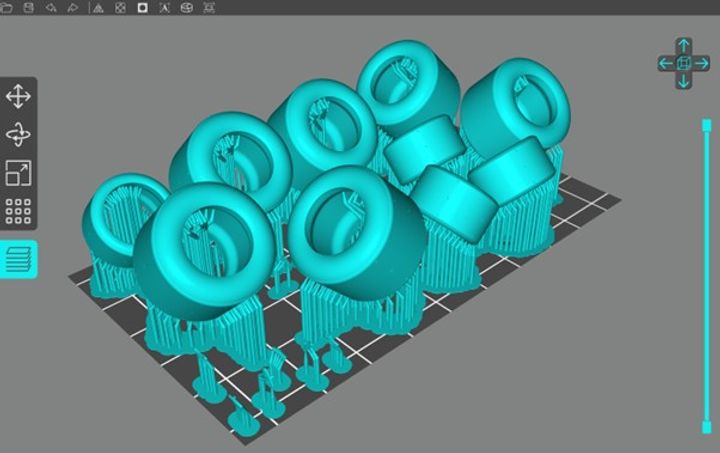The image size is (720, 453).
Task: Toggle the highlighted white square toolbar icon
Action: pyautogui.click(x=142, y=7)
